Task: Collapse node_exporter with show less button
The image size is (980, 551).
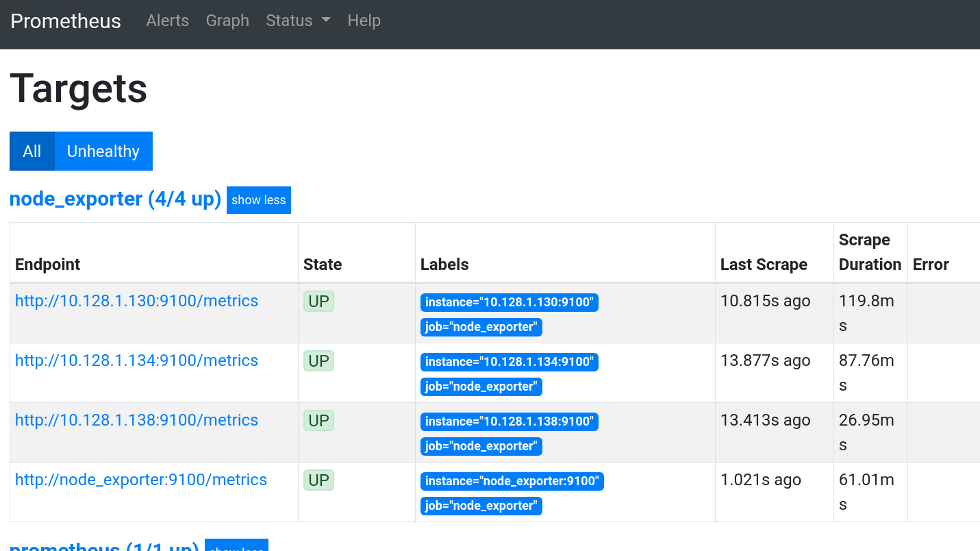Action: click(x=258, y=200)
